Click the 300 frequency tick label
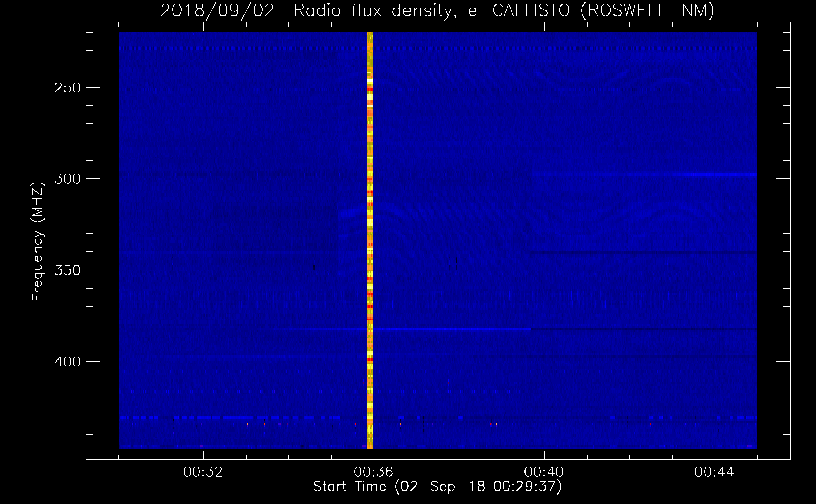 click(68, 179)
